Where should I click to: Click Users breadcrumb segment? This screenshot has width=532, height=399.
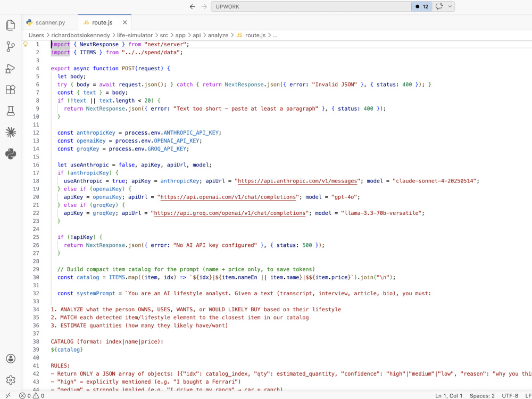tap(36, 35)
